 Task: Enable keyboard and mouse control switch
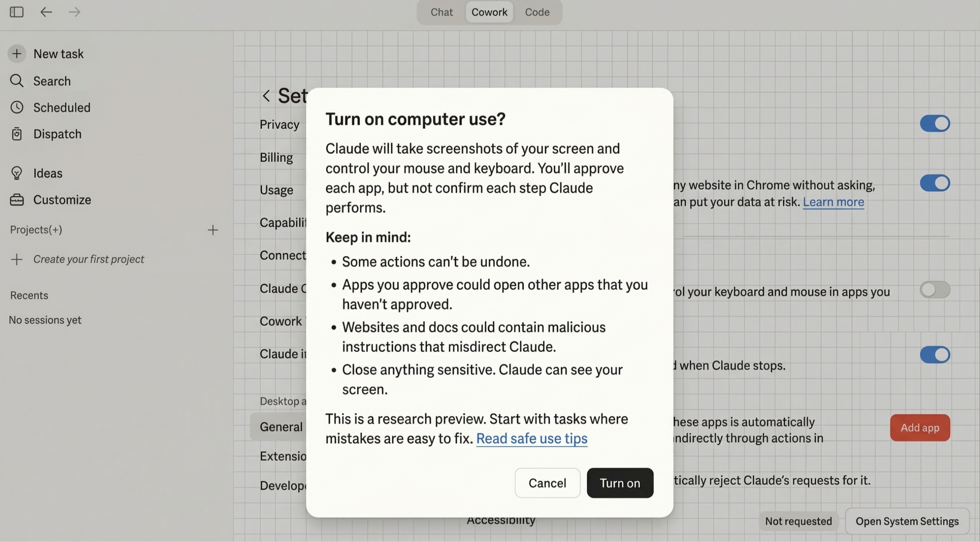tap(934, 290)
